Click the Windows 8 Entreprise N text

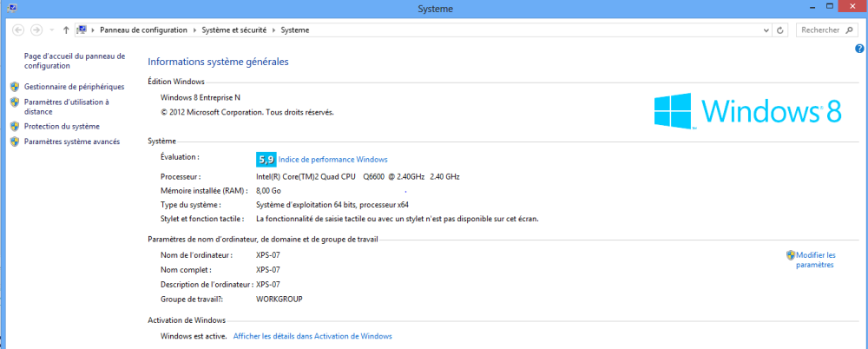[201, 97]
